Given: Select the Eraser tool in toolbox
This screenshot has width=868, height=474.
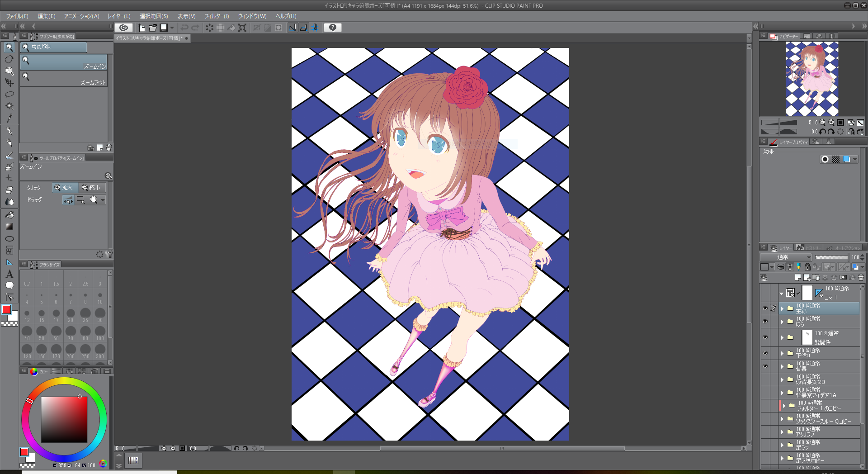Looking at the screenshot, I should click(x=9, y=190).
